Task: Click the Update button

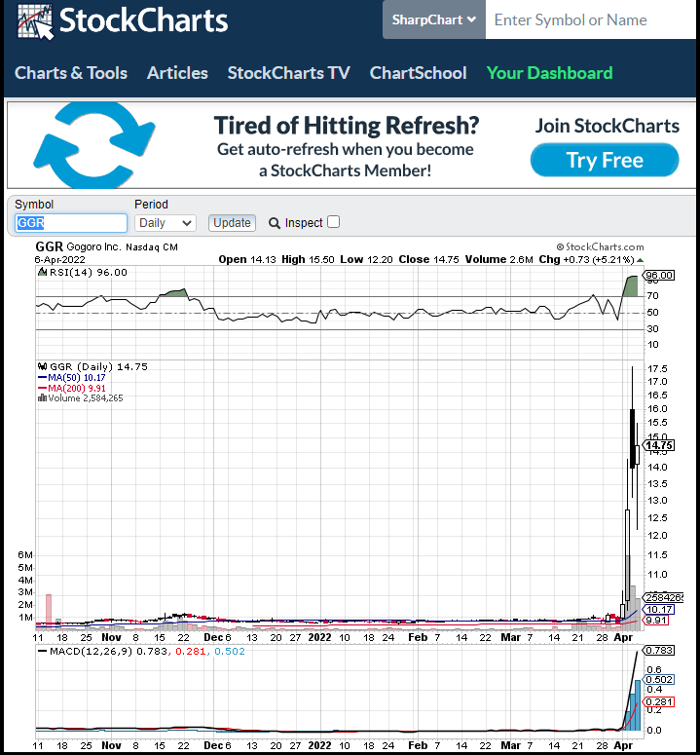Action: (x=232, y=223)
